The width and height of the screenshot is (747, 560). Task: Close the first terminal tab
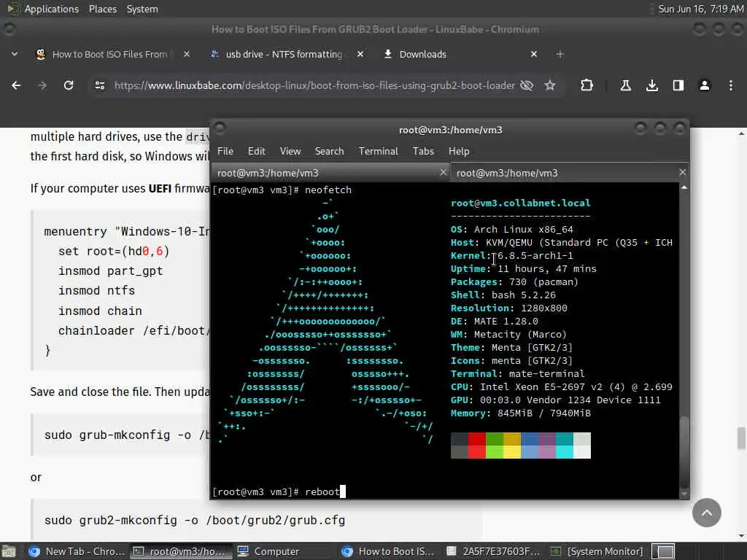444,172
